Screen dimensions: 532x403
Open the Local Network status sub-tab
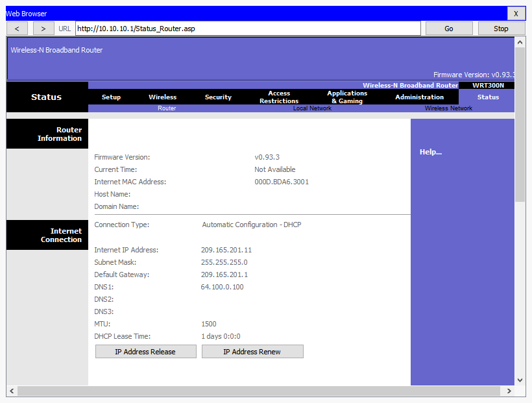[x=312, y=108]
